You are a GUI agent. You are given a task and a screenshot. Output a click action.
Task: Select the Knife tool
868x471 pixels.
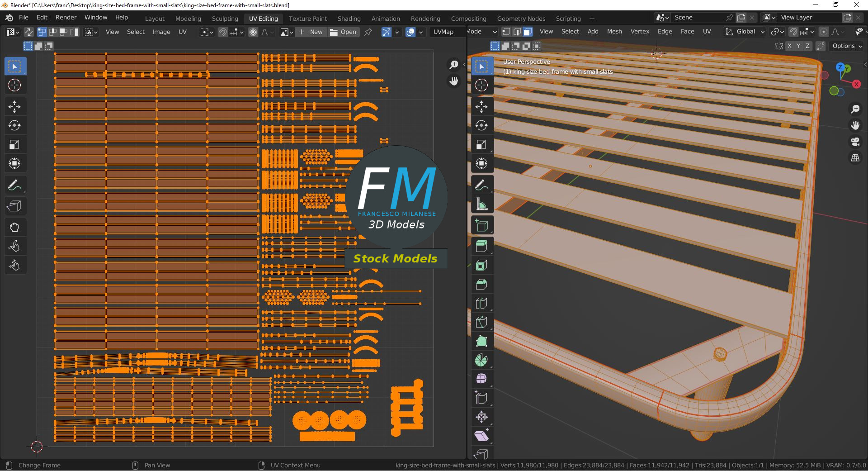click(481, 322)
